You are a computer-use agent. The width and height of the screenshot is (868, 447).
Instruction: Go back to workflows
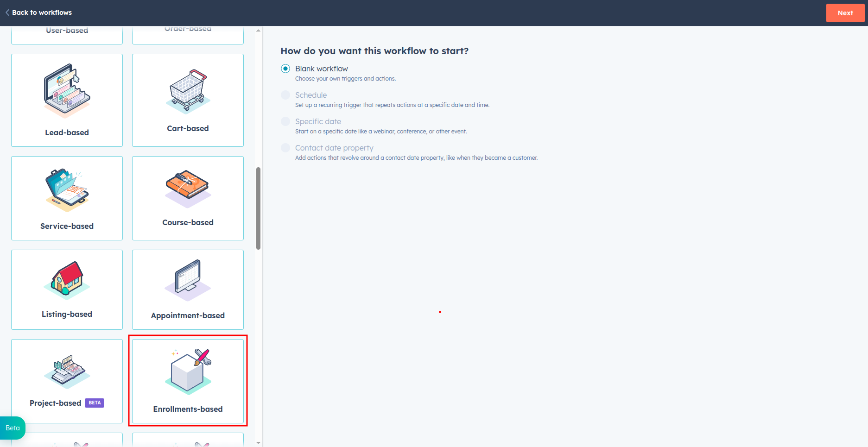click(x=38, y=13)
